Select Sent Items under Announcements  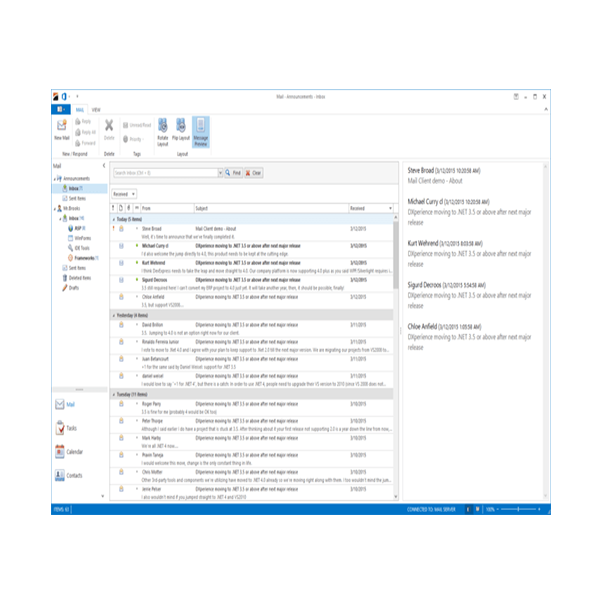tap(74, 198)
